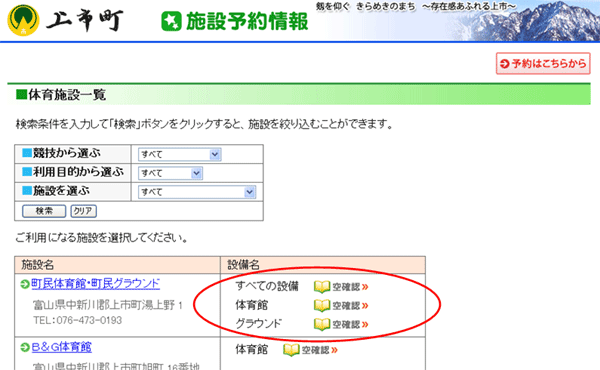This screenshot has width=600, height=370.
Task: Click the book icon in the B&G体育館 row
Action: pos(291,350)
